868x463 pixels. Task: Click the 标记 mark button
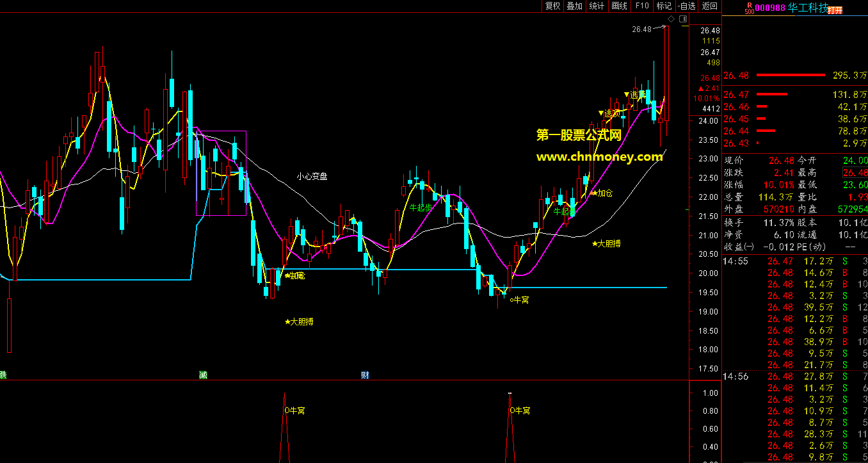664,6
